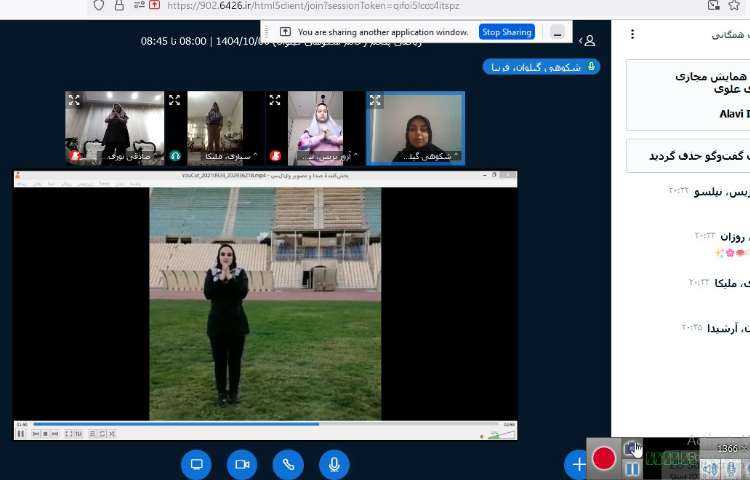Fullscreen the leftmost webcam thumbnail

[73, 100]
